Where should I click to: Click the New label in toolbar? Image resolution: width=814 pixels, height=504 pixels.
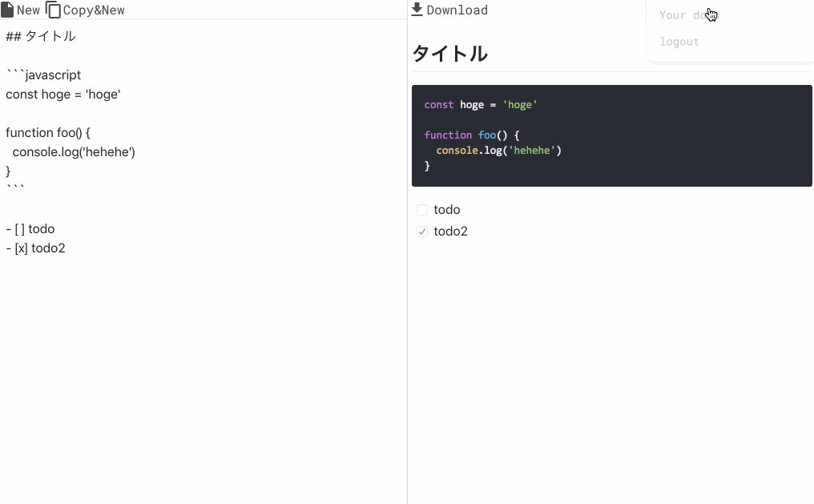tap(28, 10)
